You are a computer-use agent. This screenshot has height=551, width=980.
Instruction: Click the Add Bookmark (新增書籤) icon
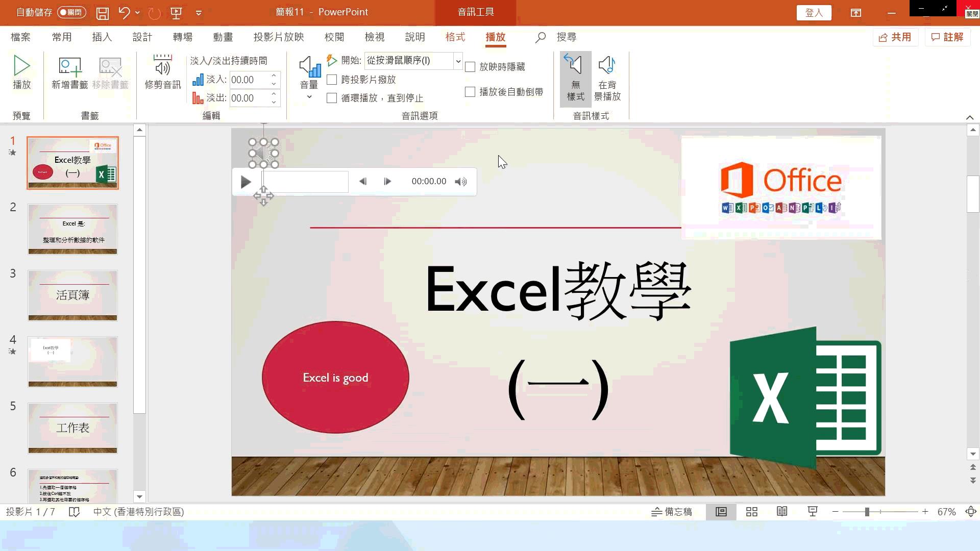pos(70,66)
